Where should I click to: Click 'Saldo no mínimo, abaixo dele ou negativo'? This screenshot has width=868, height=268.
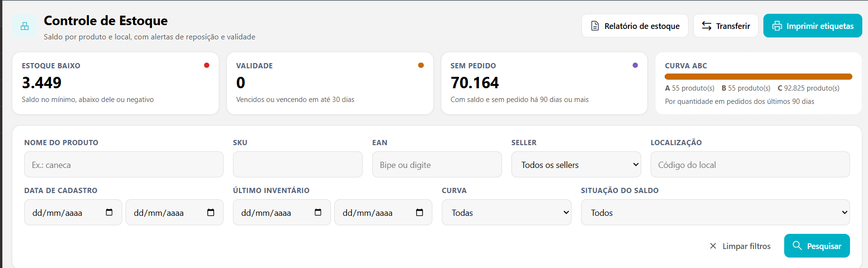coord(88,100)
